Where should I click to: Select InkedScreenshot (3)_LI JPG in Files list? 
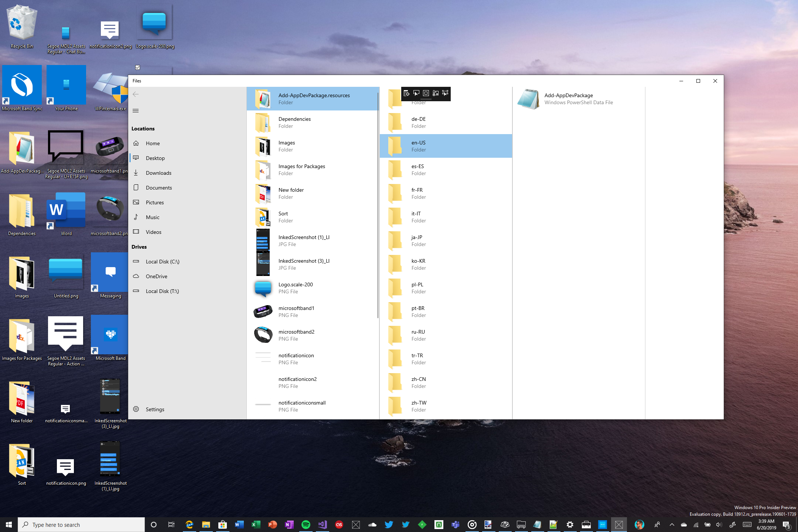(313, 264)
